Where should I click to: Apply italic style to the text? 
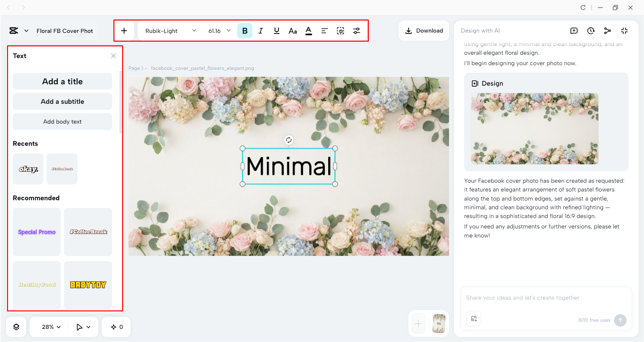(261, 31)
